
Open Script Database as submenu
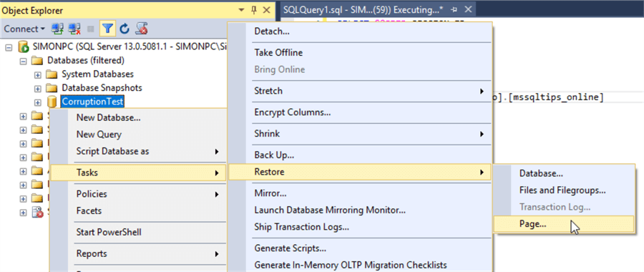pyautogui.click(x=138, y=151)
